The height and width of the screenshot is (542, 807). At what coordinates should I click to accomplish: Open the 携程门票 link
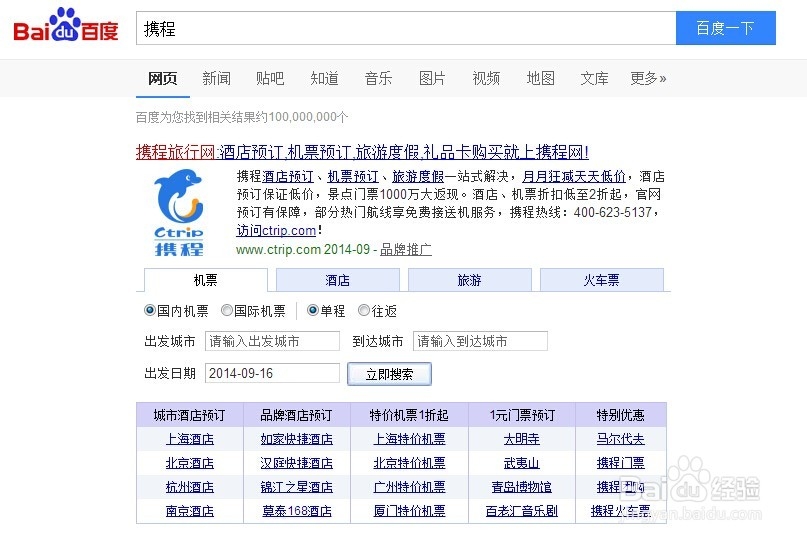(621, 463)
